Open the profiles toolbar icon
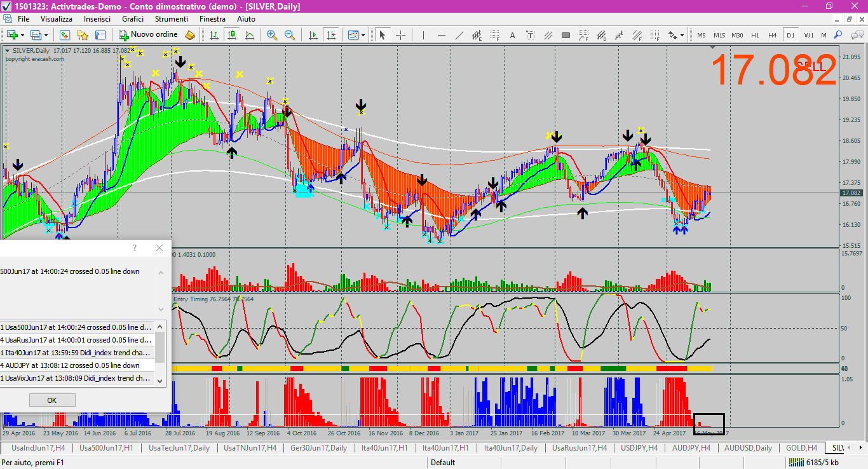Screen dimensions: 868x469 coord(36,35)
